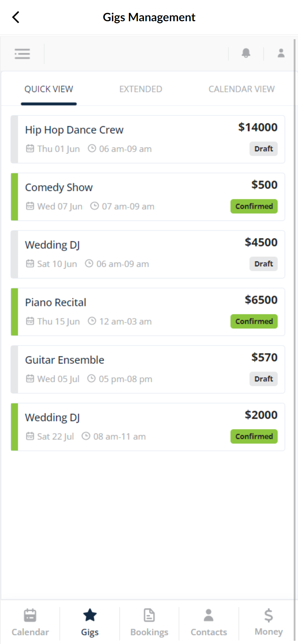Open the Piano Recital gig

click(56, 302)
